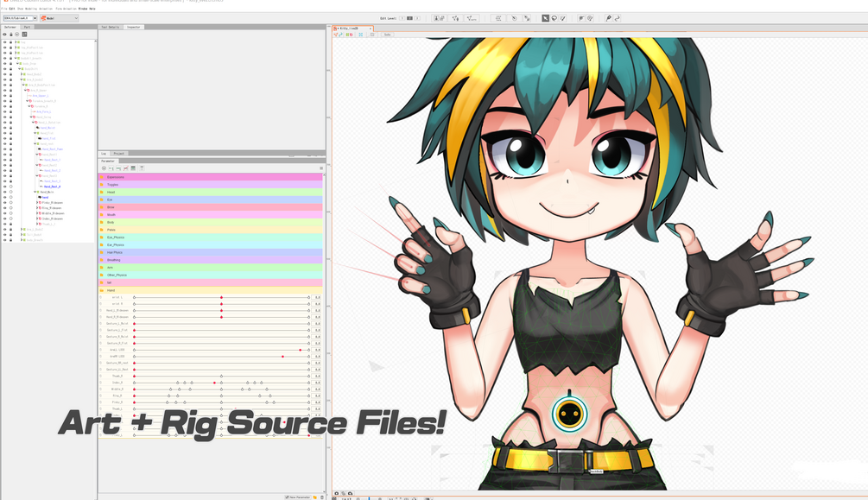
Task: Activate manual mesh edit icon
Action: pos(455,18)
